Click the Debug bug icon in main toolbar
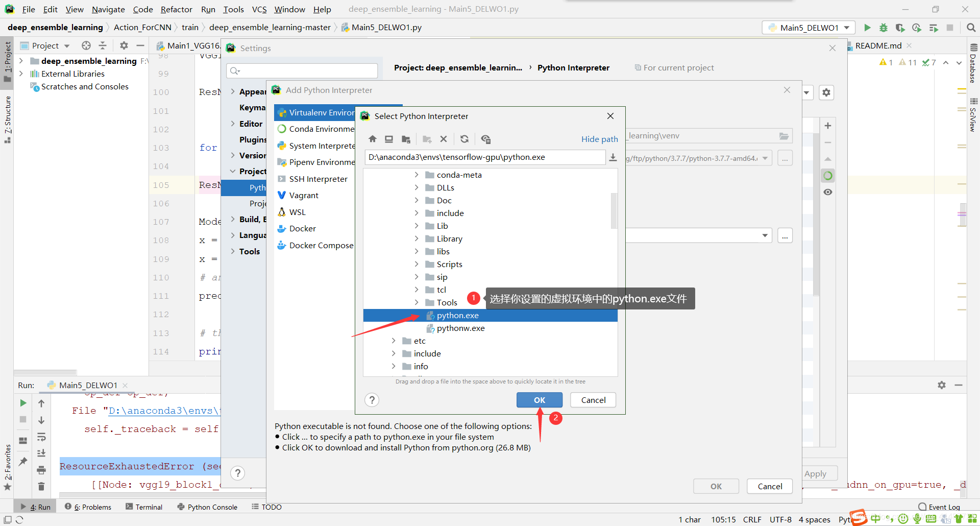The width and height of the screenshot is (980, 526). coord(884,28)
